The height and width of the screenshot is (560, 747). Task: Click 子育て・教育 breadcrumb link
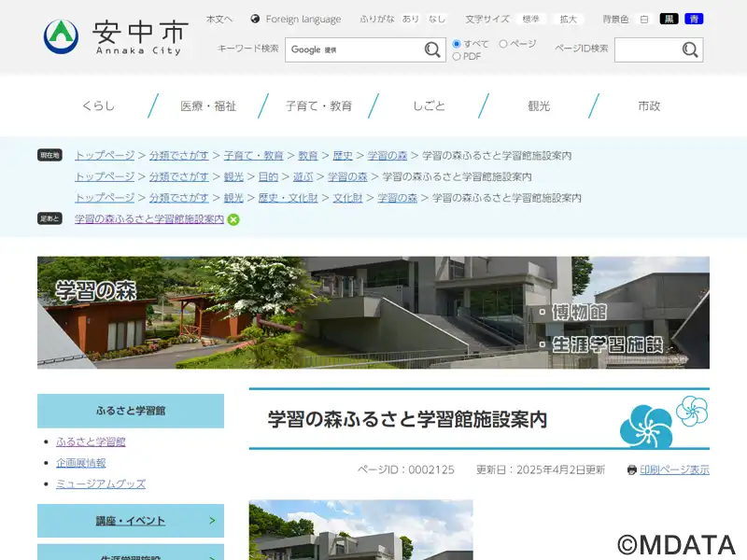[253, 156]
